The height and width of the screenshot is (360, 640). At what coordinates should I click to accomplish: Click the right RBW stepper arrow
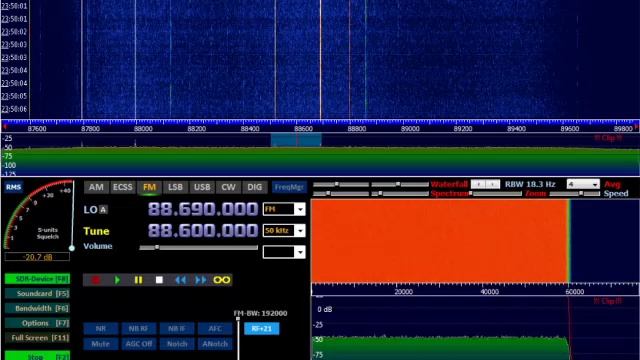pos(493,184)
